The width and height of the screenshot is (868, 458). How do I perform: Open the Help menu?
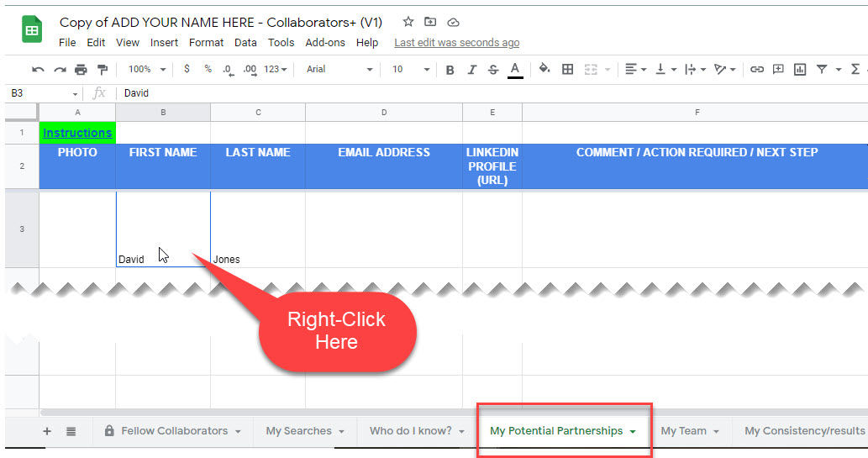point(367,43)
